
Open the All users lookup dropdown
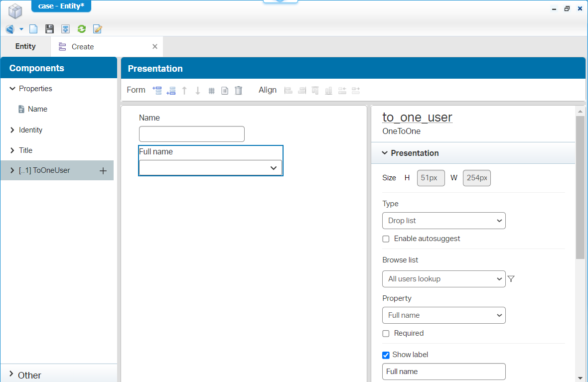[443, 279]
